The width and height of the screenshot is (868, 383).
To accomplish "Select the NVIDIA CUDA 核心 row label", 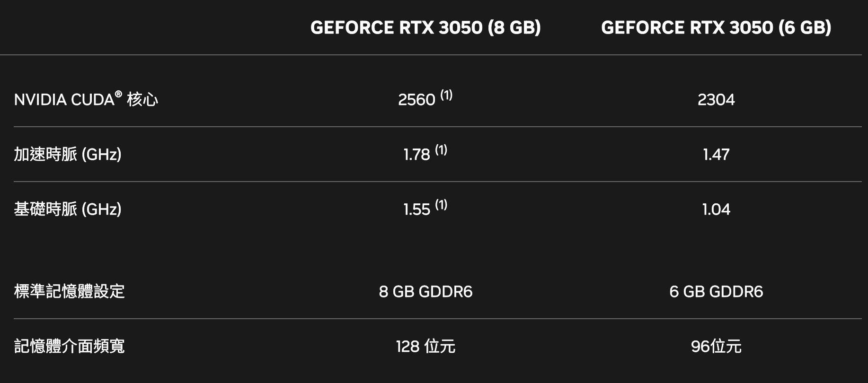I will tap(86, 100).
